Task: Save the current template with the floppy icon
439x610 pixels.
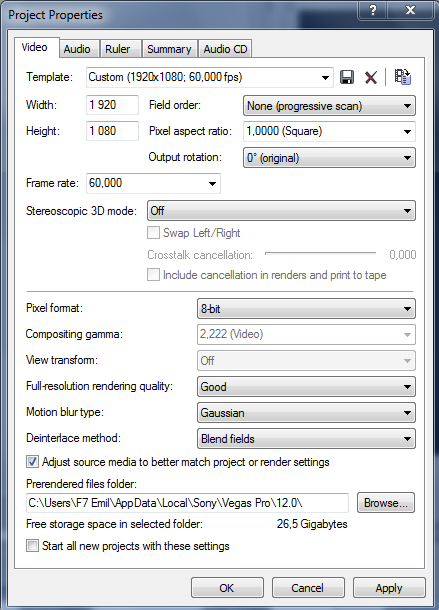Action: click(x=347, y=77)
